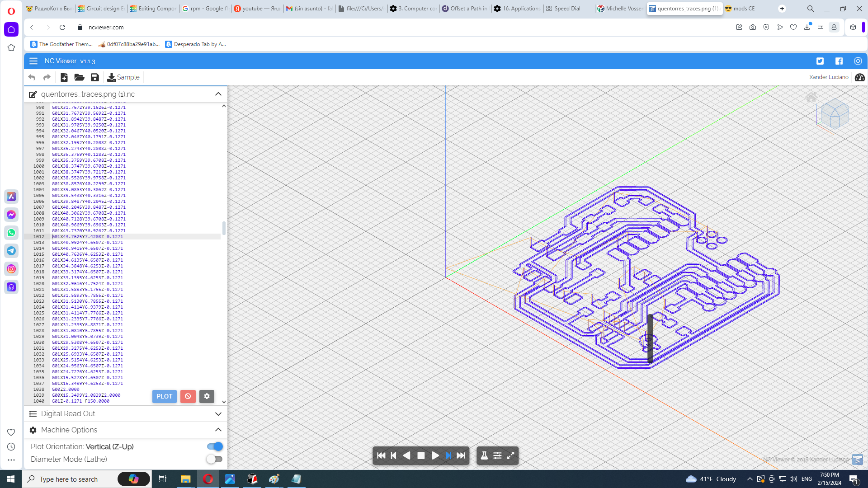Open the NC Viewer Instagram link
Viewport: 868px width, 488px height.
coord(858,61)
